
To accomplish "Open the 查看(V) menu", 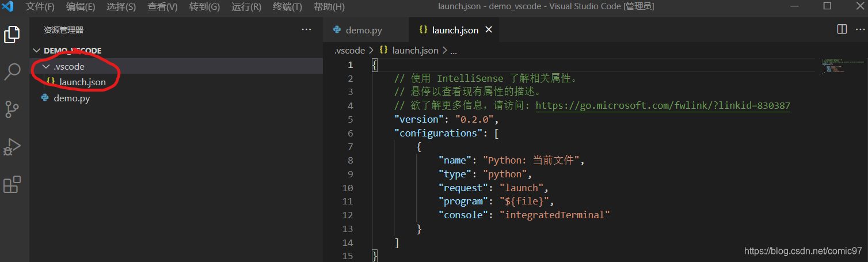I will click(162, 7).
